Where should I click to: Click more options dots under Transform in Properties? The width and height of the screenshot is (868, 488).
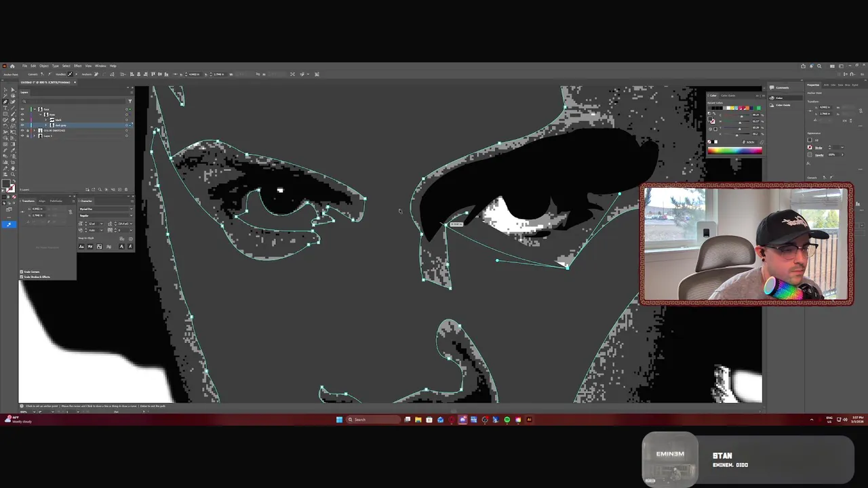coord(861,126)
